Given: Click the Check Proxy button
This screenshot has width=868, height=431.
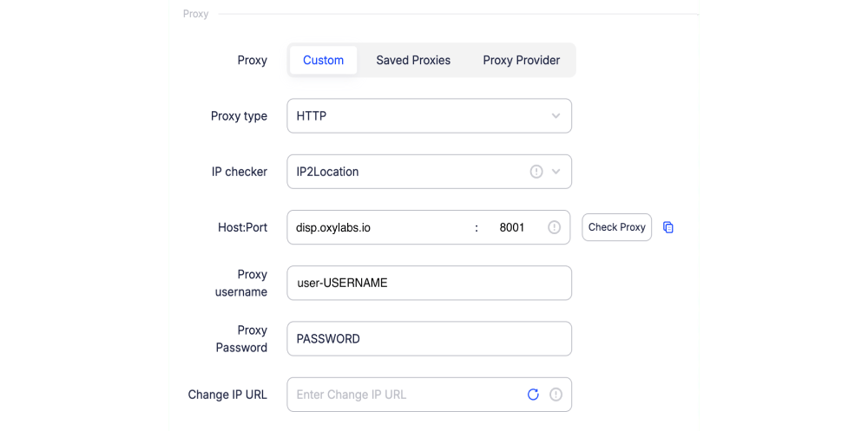Looking at the screenshot, I should (616, 227).
